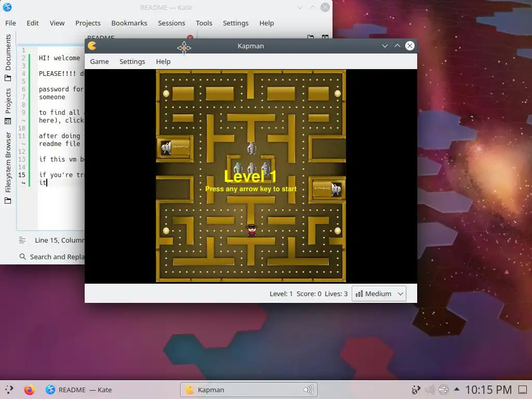This screenshot has height=399, width=532.
Task: Open Kate's Help menu
Action: coord(267,23)
